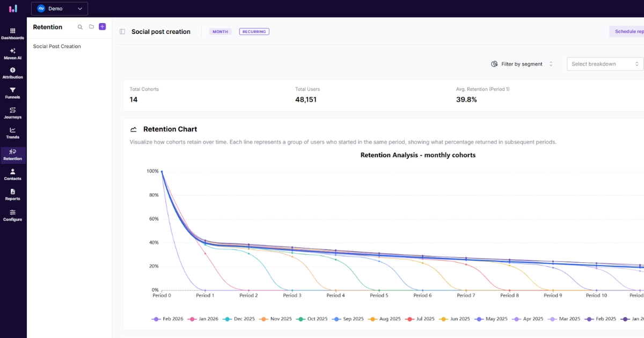
Task: Click the Schedule report button
Action: tap(628, 32)
